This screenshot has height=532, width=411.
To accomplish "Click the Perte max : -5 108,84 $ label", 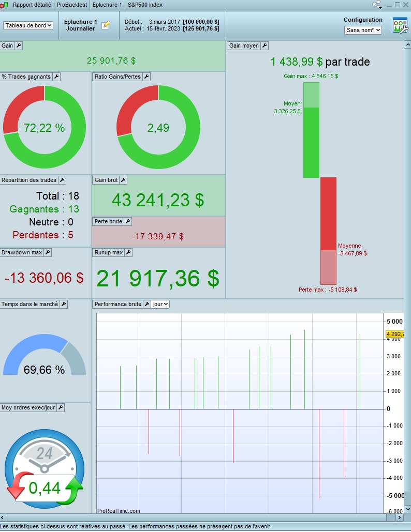I will (x=328, y=290).
